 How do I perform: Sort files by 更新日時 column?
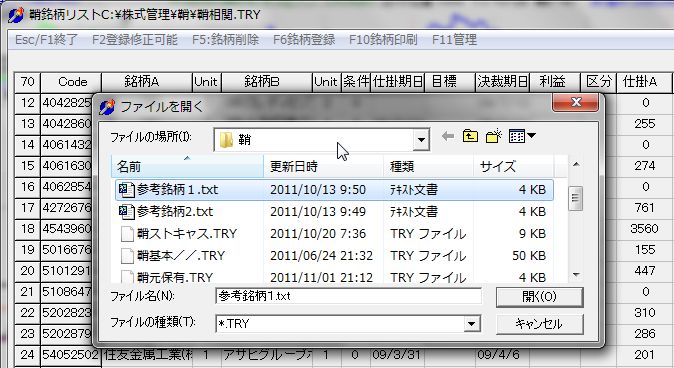point(323,166)
